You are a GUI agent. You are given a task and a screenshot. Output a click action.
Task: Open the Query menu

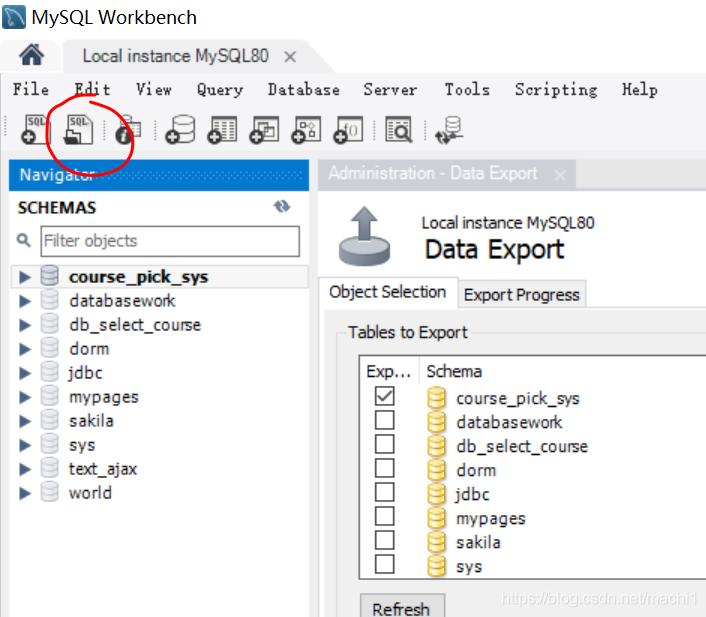click(220, 90)
